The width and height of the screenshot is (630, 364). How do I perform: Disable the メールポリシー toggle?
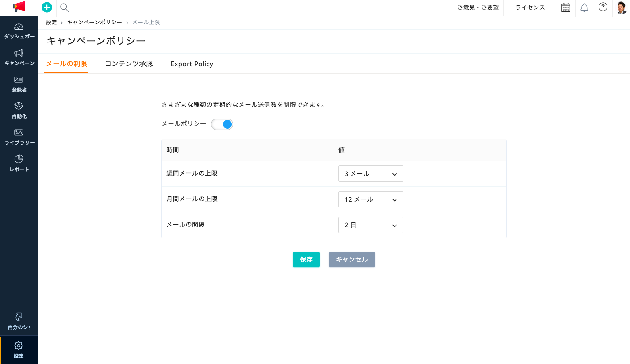tap(222, 124)
